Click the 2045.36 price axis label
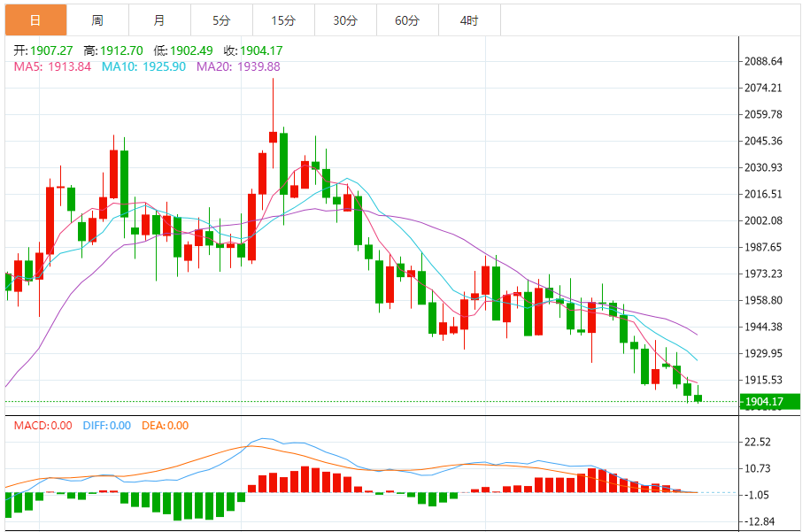 (763, 141)
